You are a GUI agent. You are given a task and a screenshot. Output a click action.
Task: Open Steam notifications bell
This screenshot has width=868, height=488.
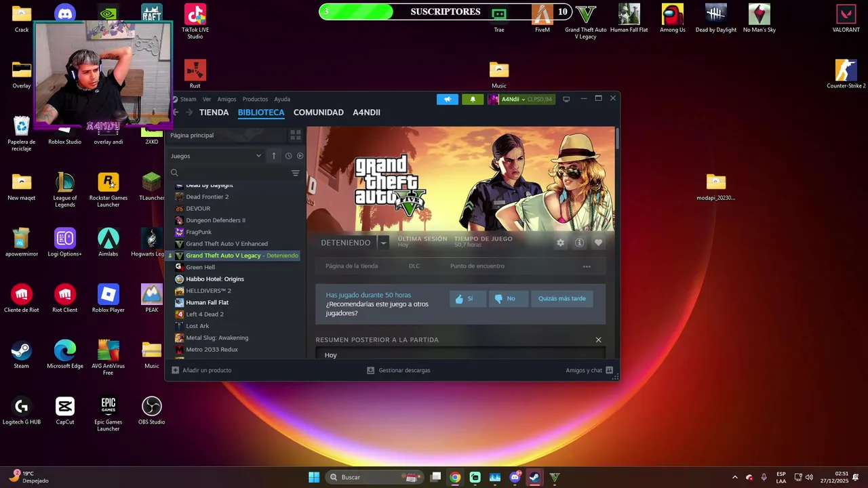point(473,99)
